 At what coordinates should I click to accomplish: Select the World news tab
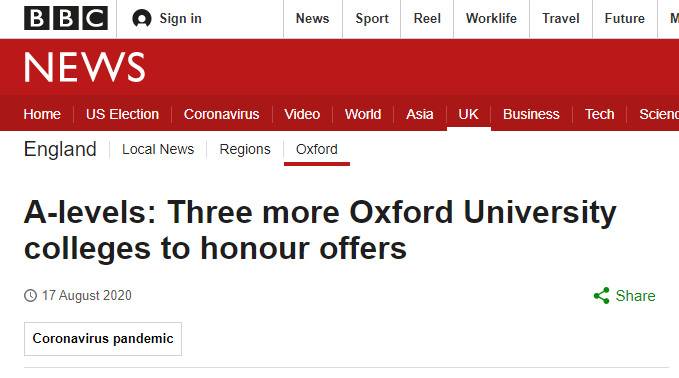[363, 114]
